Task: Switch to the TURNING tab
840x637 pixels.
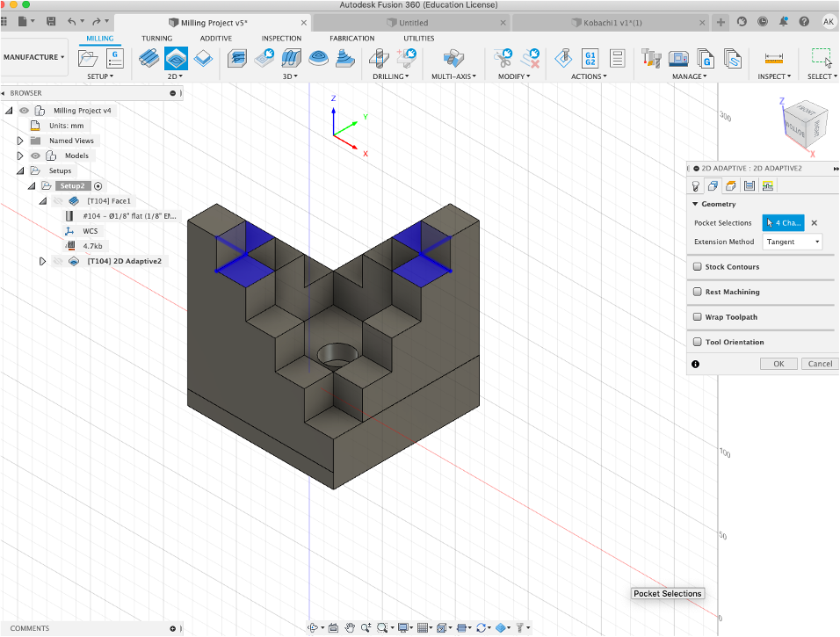Action: tap(157, 39)
